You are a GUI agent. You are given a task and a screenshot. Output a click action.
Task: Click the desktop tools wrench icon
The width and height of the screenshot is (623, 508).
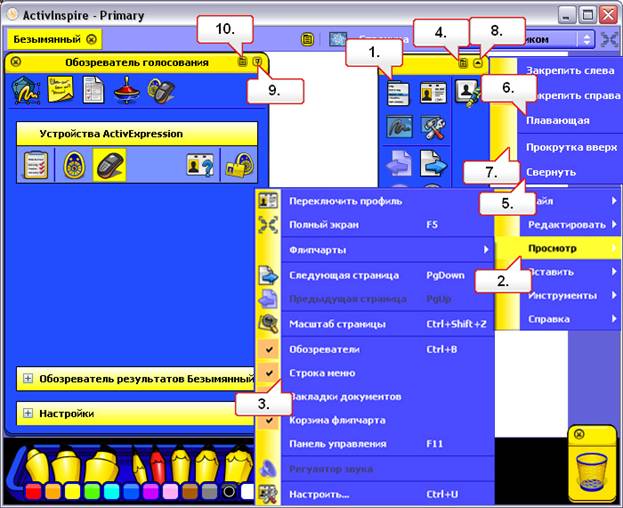click(x=433, y=127)
